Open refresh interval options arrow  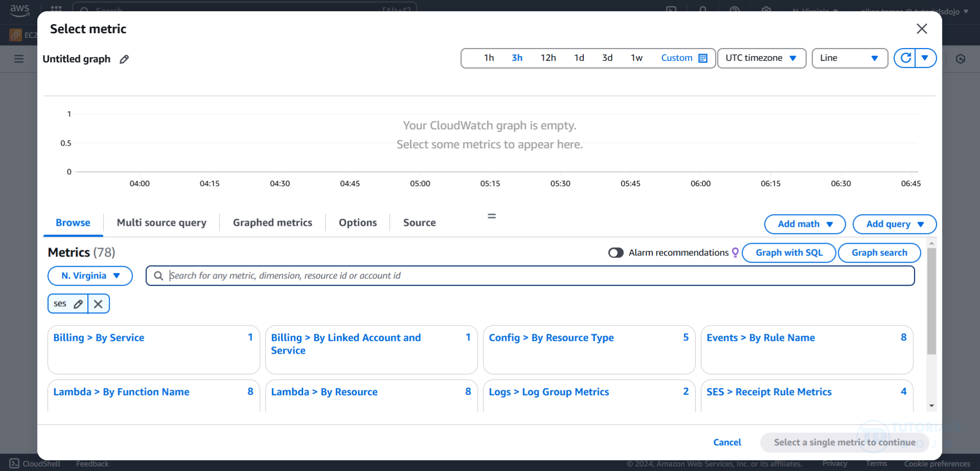pos(925,58)
